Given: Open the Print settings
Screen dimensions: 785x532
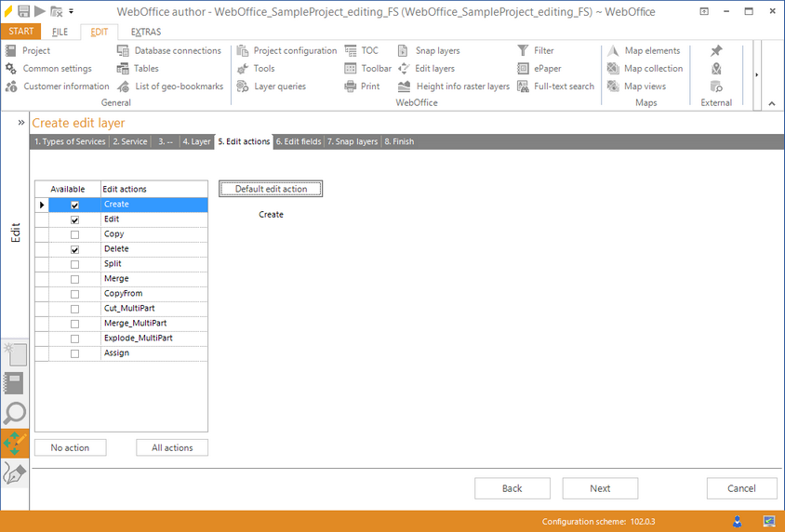Looking at the screenshot, I should (362, 86).
